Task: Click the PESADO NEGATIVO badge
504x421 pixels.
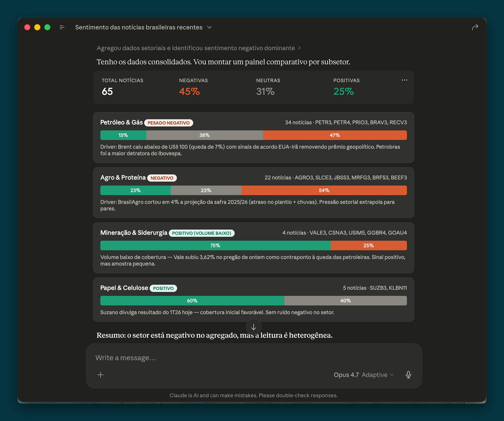Action: click(169, 123)
